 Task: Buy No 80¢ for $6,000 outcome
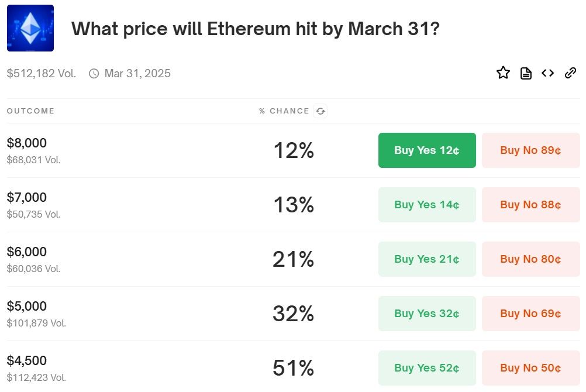530,259
